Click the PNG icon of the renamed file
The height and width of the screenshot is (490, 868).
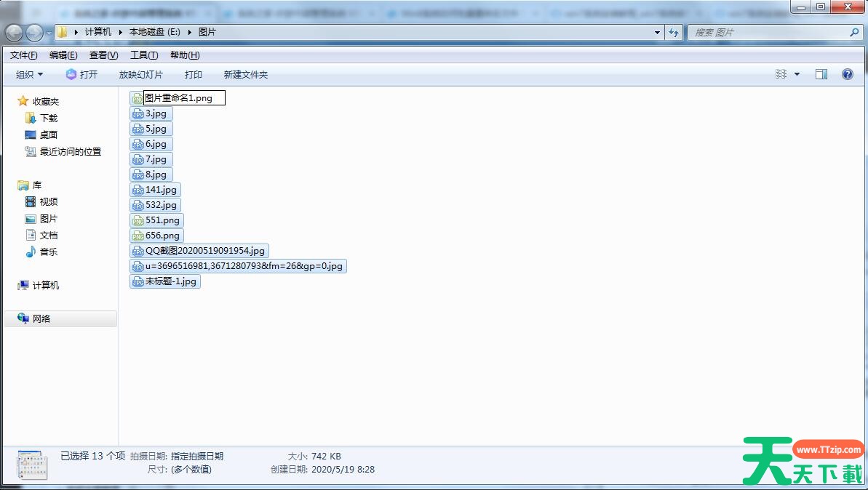tap(138, 98)
